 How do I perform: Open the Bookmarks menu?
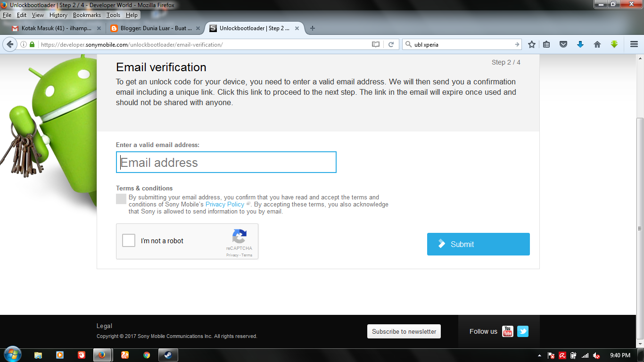coord(87,15)
